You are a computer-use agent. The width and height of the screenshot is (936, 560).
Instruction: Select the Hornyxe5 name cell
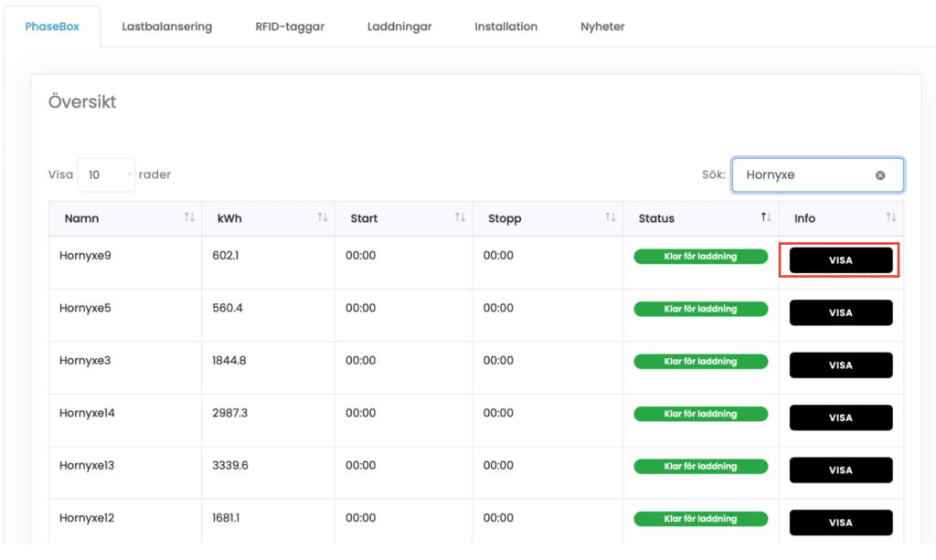tap(125, 315)
